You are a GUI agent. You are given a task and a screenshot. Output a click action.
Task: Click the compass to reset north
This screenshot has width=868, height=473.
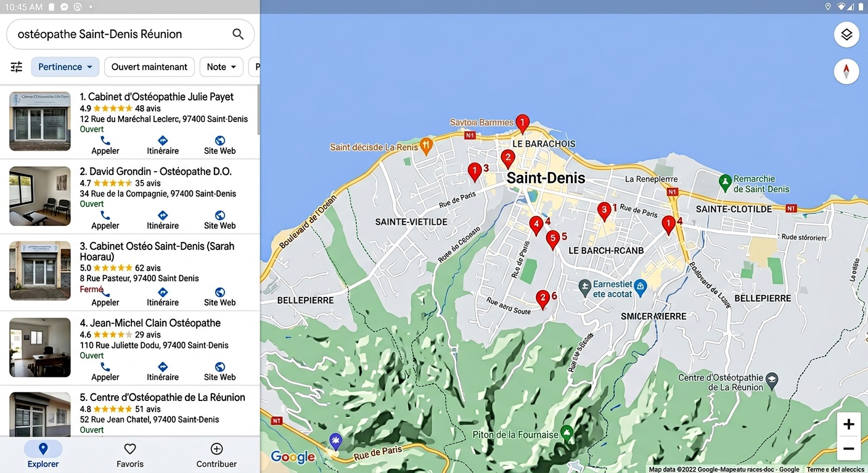point(846,71)
